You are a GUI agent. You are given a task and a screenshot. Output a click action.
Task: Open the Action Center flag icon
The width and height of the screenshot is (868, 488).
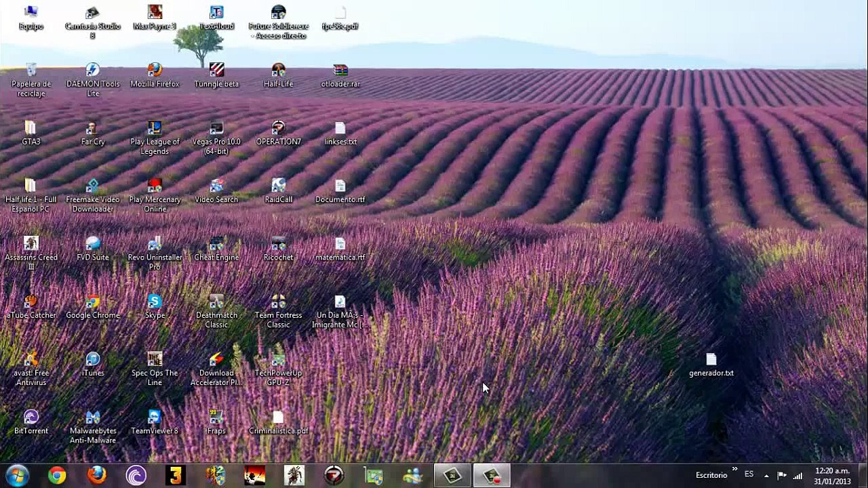782,475
